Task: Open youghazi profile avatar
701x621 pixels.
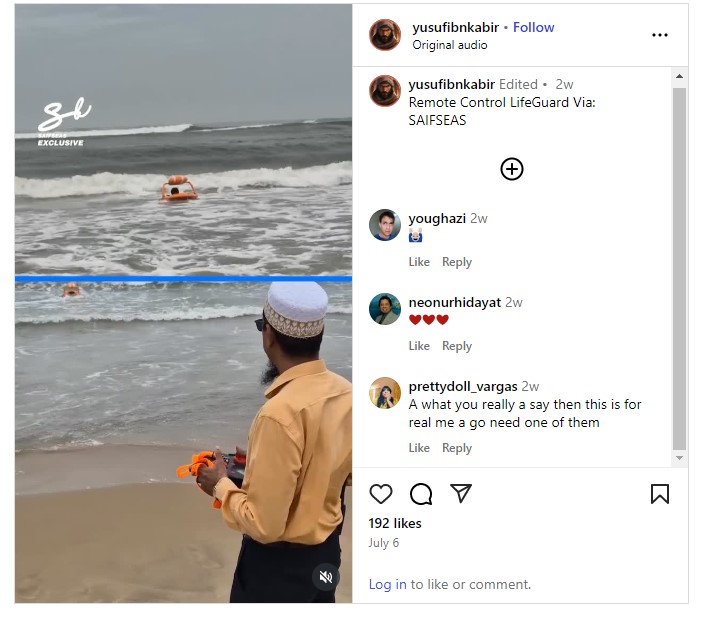Action: 385,225
